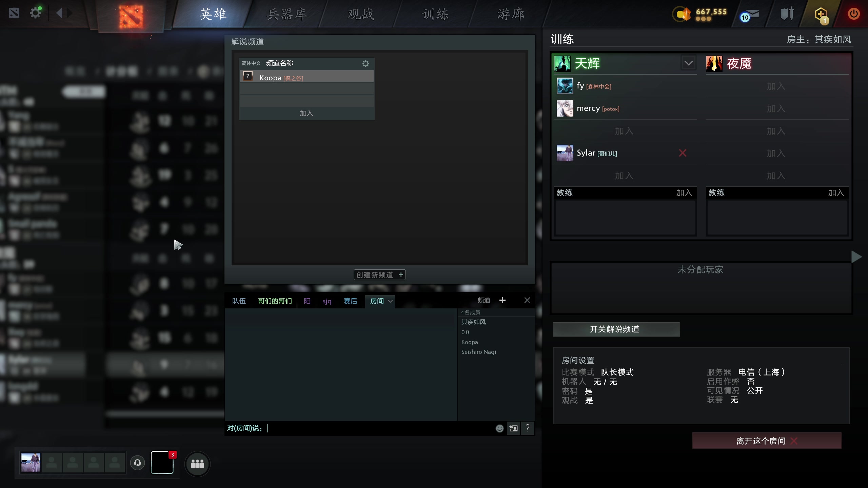Open the 天辉 team dropdown chevron
This screenshot has height=488, width=868.
pyautogui.click(x=689, y=63)
